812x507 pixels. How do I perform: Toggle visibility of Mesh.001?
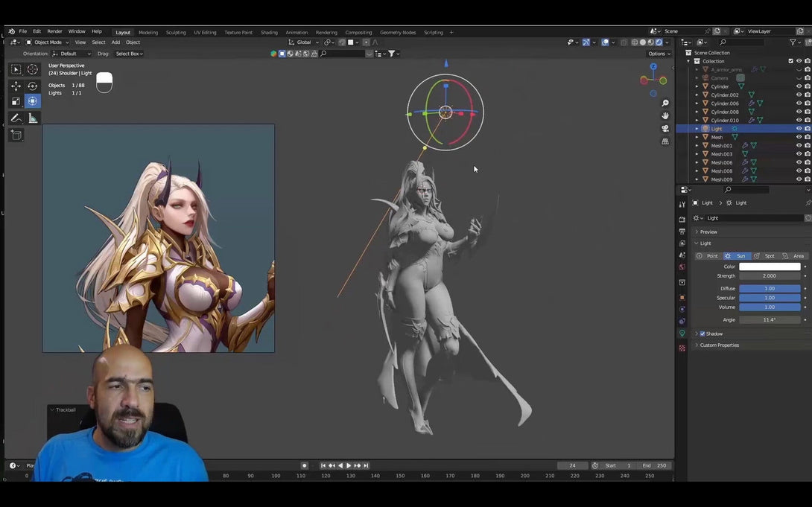coord(799,146)
